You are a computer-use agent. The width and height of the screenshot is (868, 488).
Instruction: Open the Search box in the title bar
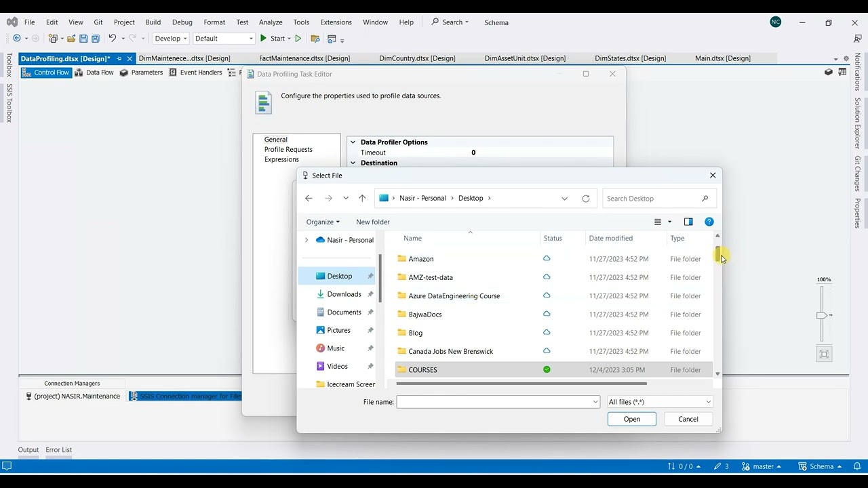click(x=450, y=22)
